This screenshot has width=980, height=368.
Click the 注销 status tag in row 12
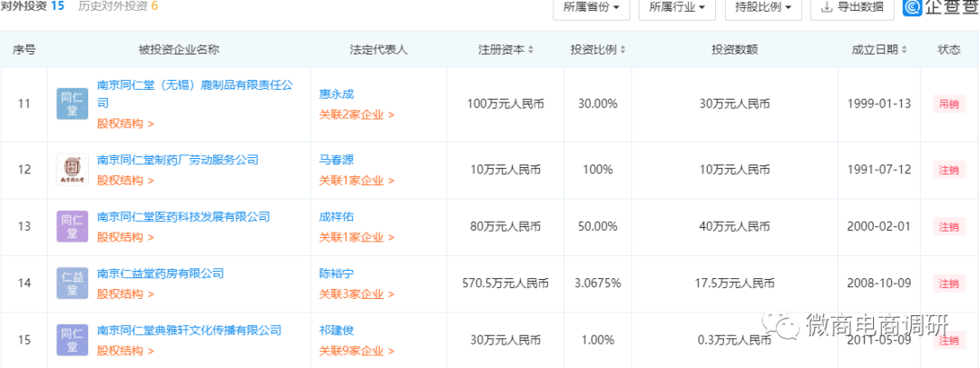[949, 170]
